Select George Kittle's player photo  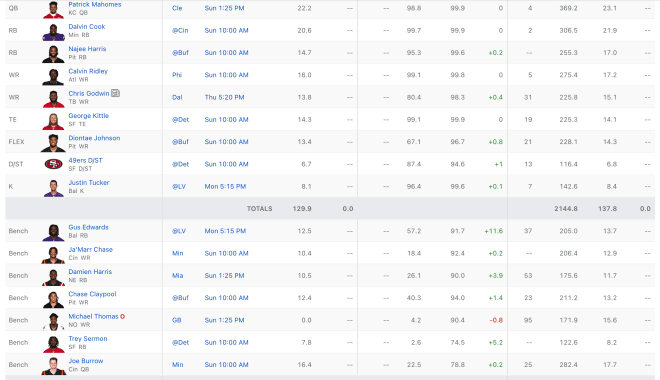pos(53,122)
